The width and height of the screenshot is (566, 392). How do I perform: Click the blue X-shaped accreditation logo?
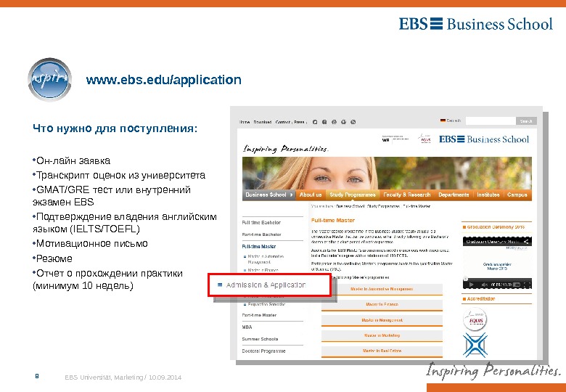pyautogui.click(x=475, y=346)
